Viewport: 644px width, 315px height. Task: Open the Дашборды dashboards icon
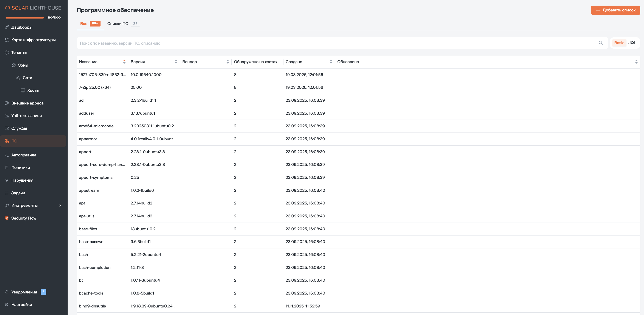click(7, 27)
